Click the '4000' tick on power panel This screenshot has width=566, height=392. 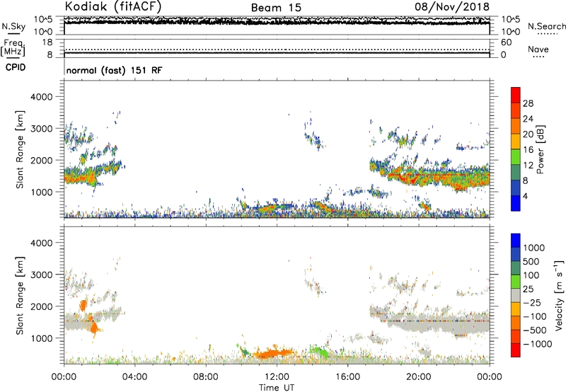click(42, 97)
